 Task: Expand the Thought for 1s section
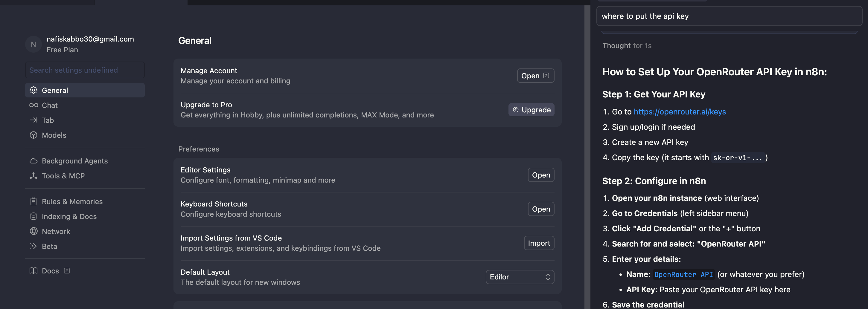(x=626, y=46)
